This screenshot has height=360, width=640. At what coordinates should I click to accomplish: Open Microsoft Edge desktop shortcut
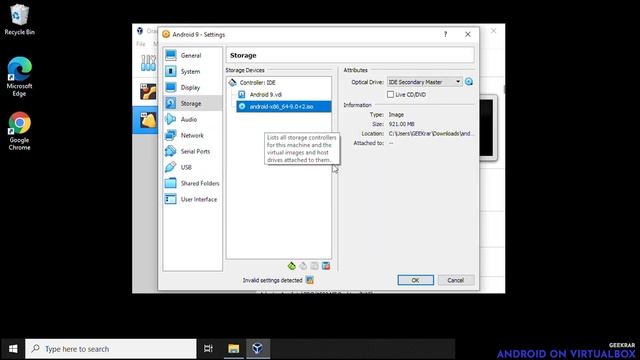point(19,77)
